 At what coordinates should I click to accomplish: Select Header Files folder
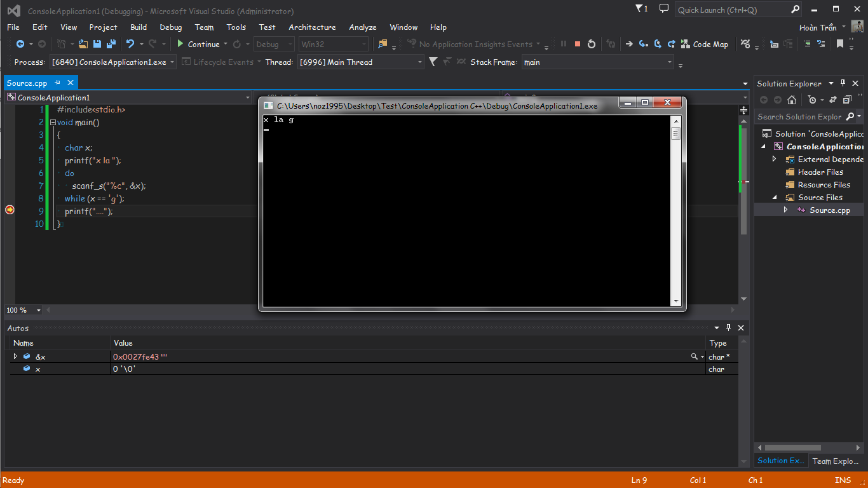(820, 172)
